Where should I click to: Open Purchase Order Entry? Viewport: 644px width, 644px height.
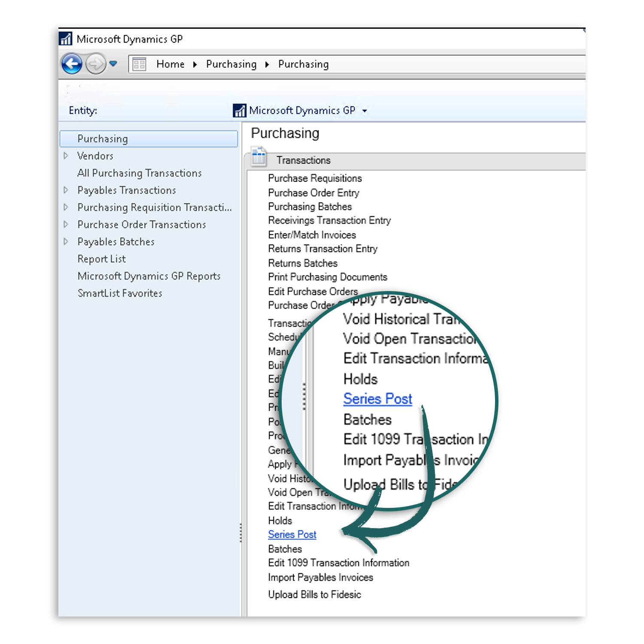[x=313, y=193]
